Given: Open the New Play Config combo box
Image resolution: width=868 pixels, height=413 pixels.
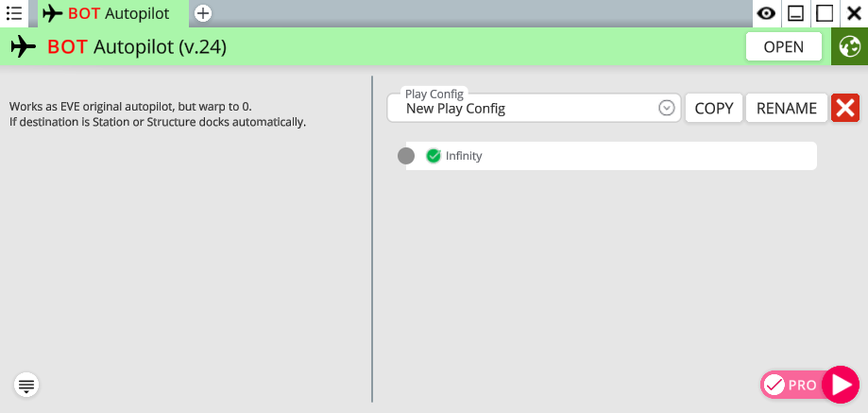Looking at the screenshot, I should point(534,108).
